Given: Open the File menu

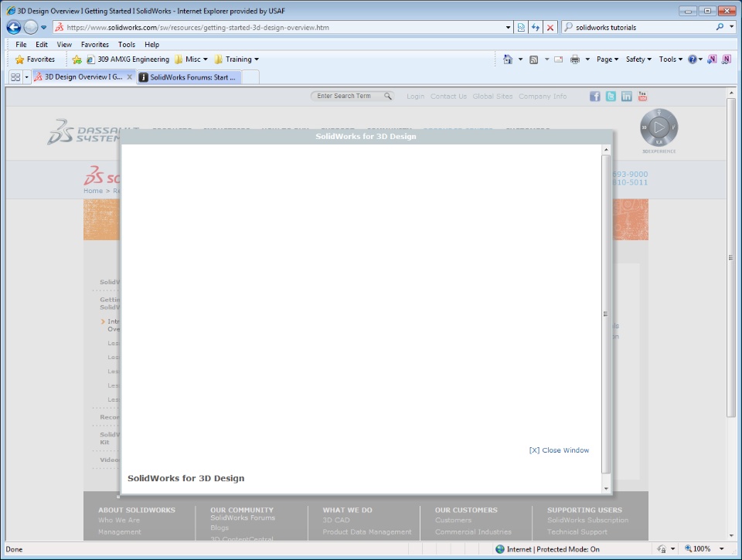Looking at the screenshot, I should pyautogui.click(x=21, y=45).
